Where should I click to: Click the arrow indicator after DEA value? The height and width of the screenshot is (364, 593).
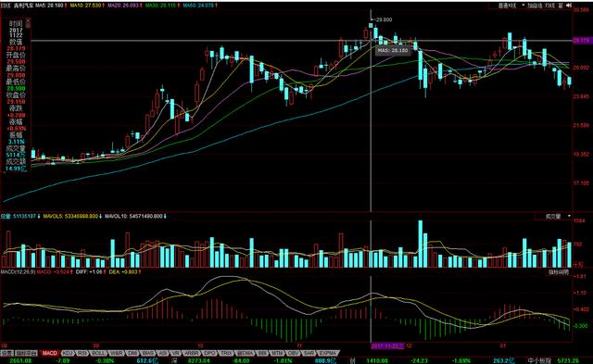pyautogui.click(x=140, y=271)
